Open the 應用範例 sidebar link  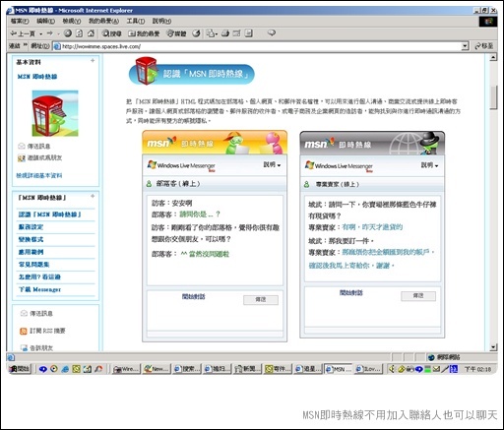click(x=31, y=252)
